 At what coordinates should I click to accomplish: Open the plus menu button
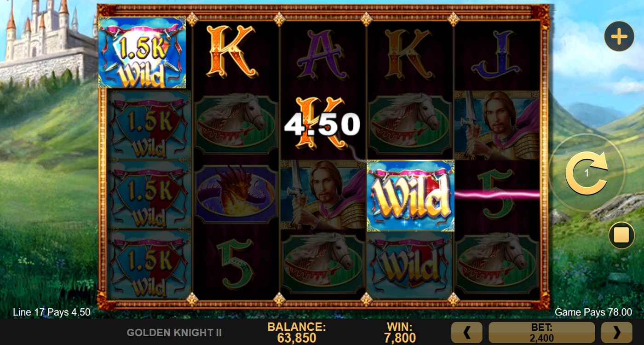pos(619,36)
